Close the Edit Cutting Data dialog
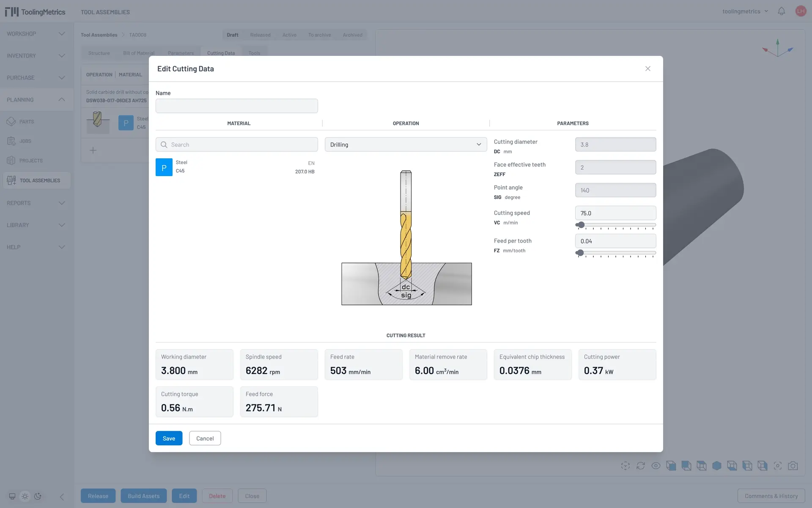The width and height of the screenshot is (812, 508). pos(647,69)
